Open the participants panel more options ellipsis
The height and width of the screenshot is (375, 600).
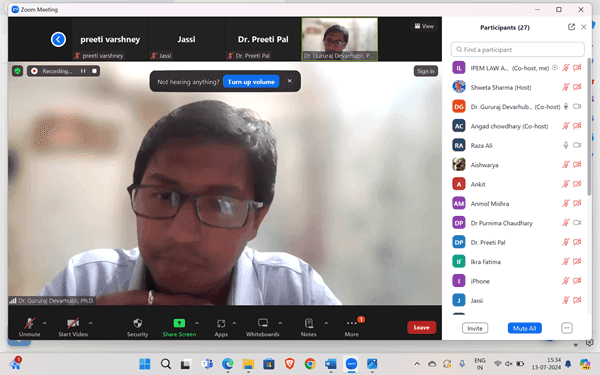[x=567, y=328]
